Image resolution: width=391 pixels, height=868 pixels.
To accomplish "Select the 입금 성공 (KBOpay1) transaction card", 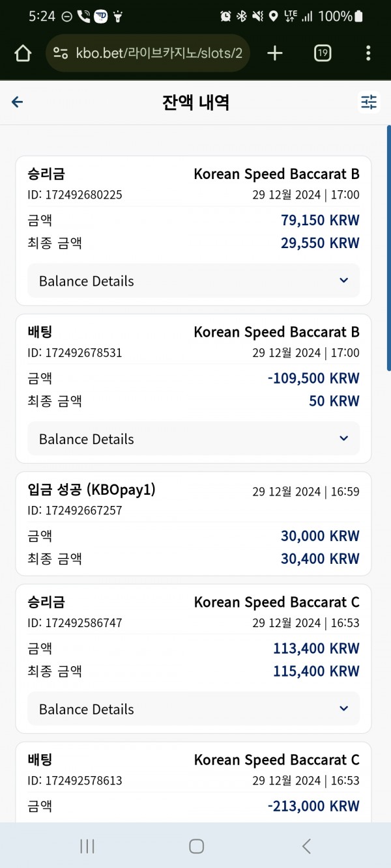I will coord(194,524).
